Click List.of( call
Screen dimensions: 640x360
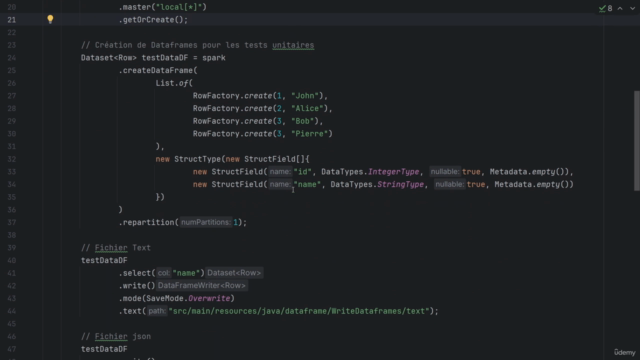pyautogui.click(x=174, y=83)
